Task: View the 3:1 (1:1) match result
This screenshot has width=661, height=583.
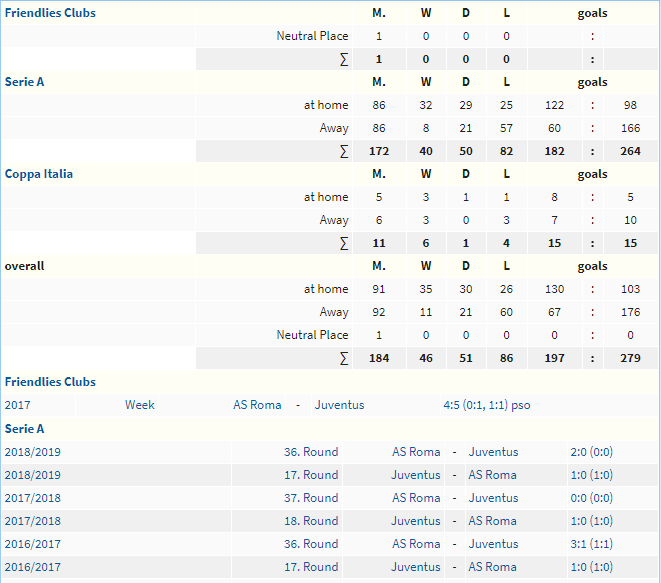Action: pos(591,544)
